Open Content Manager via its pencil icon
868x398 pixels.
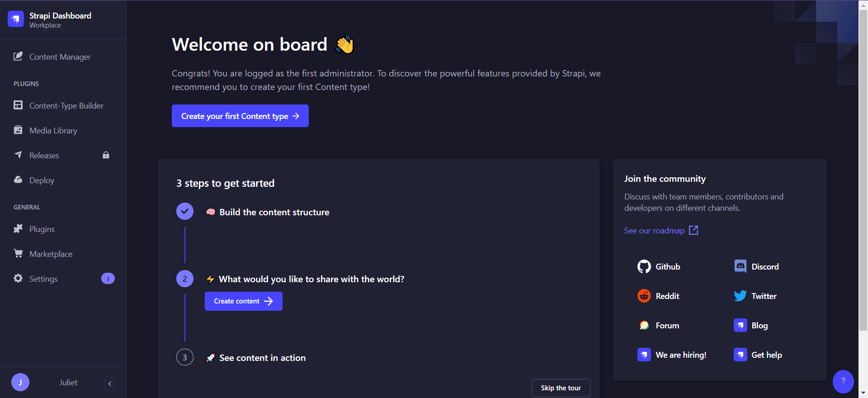point(18,57)
